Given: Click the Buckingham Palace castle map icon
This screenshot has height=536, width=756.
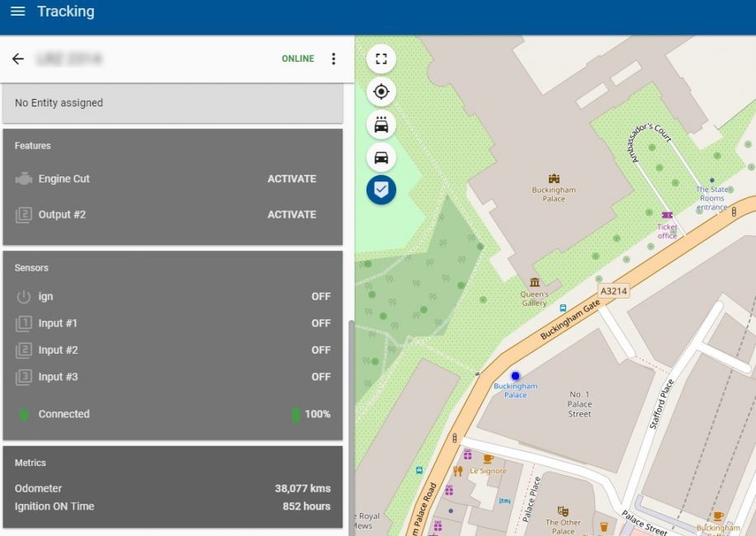Looking at the screenshot, I should coord(554,179).
